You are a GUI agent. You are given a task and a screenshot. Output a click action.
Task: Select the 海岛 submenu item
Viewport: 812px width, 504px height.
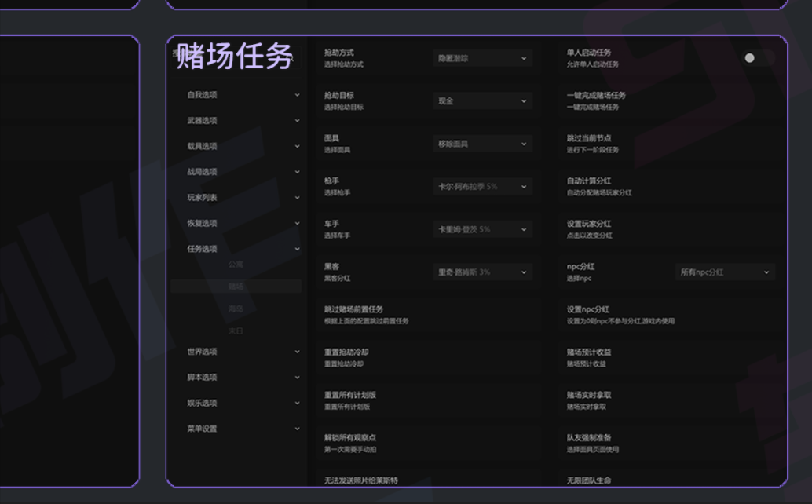[x=236, y=309]
